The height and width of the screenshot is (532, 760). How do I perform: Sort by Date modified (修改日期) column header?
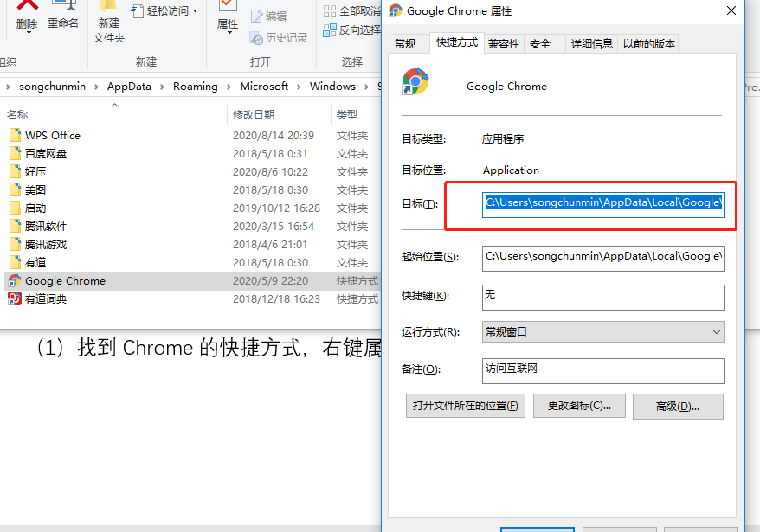pyautogui.click(x=254, y=115)
